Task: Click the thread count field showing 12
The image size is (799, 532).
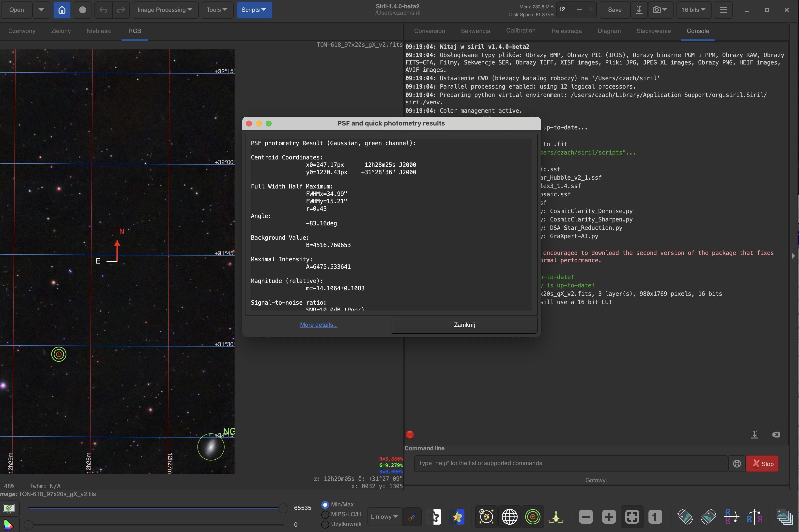Action: point(565,10)
